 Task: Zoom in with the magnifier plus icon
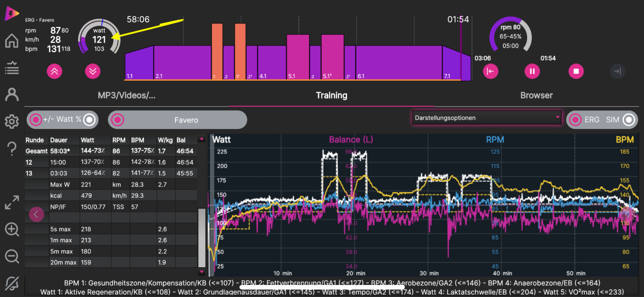click(x=12, y=229)
